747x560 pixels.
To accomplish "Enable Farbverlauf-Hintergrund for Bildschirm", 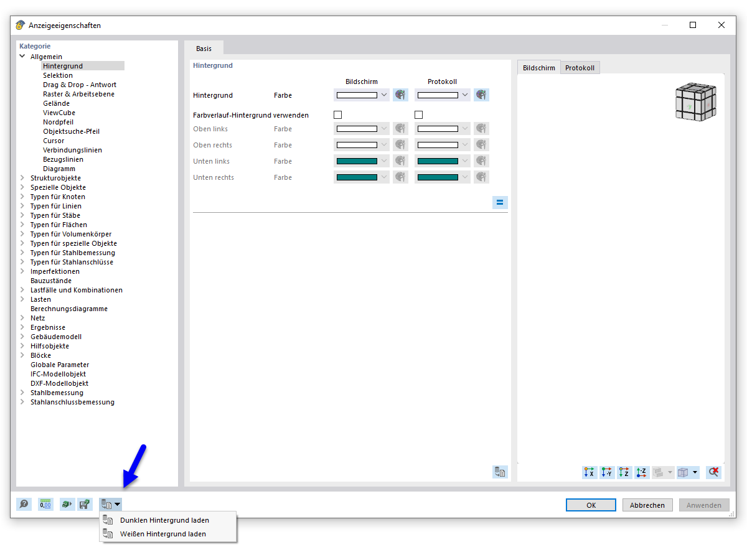I will [x=337, y=114].
